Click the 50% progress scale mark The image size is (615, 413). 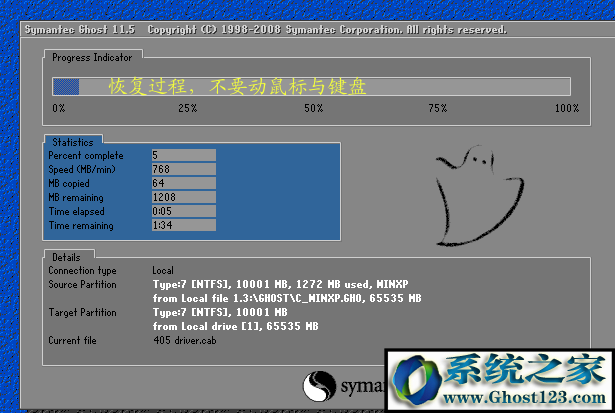pos(314,108)
